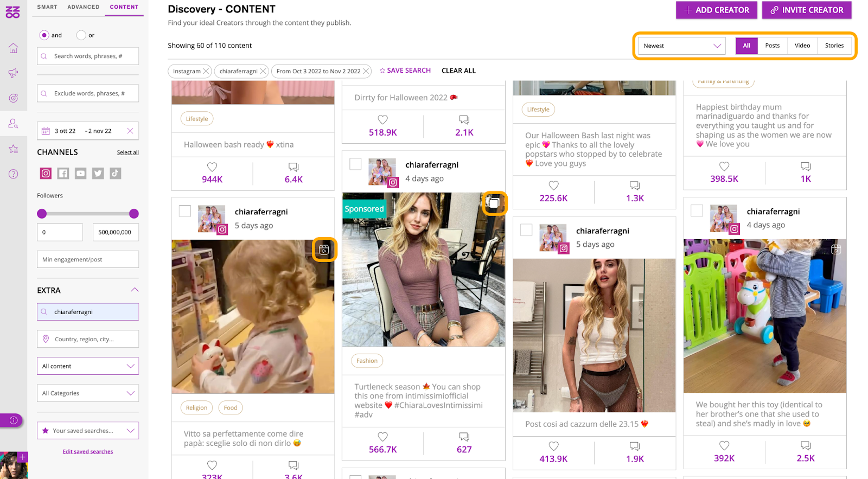Select the 'and' radio button

point(44,35)
